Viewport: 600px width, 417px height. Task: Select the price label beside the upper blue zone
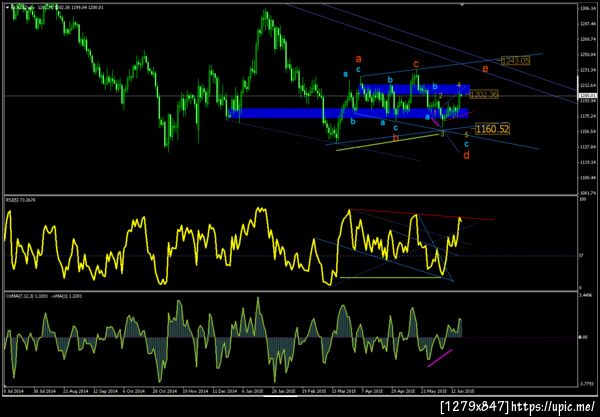[484, 94]
